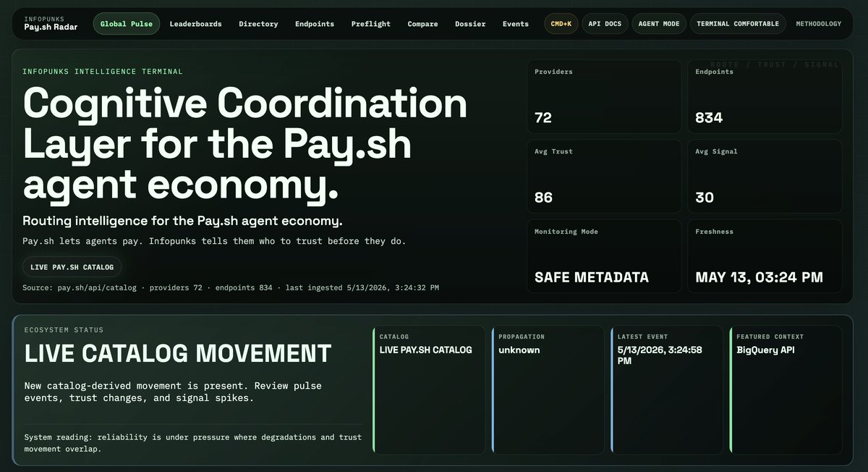The height and width of the screenshot is (472, 868).
Task: Open the CATALOG status card
Action: (x=429, y=390)
